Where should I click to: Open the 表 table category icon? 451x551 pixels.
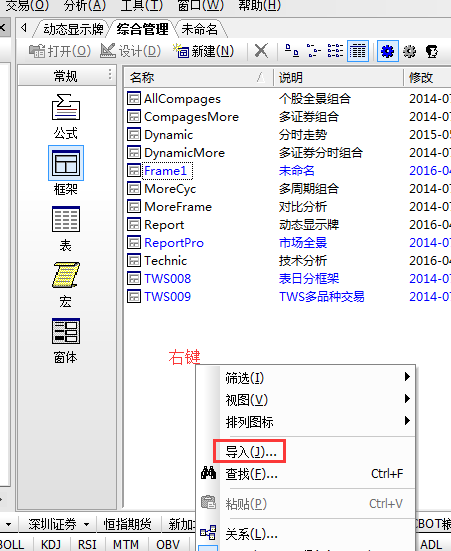pos(66,219)
